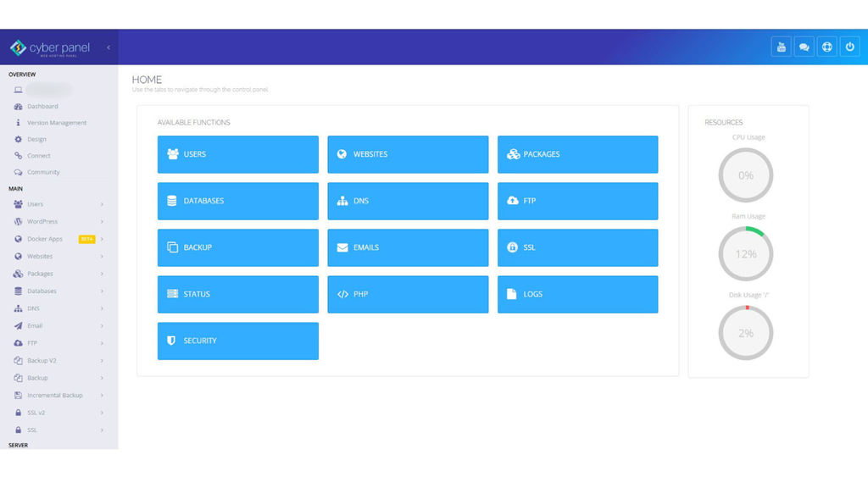Open the USERS function tile
Viewport: 868px width, 488px height.
[238, 154]
